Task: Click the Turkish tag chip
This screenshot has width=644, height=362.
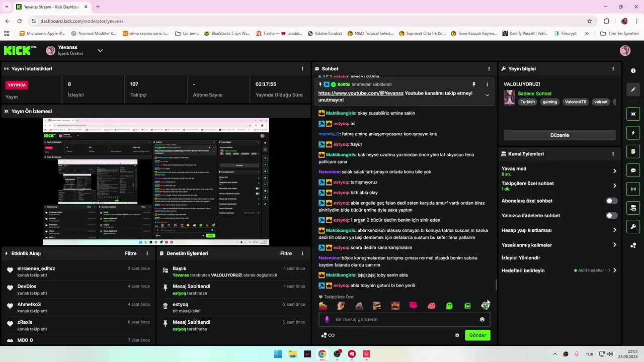Action: click(x=527, y=102)
